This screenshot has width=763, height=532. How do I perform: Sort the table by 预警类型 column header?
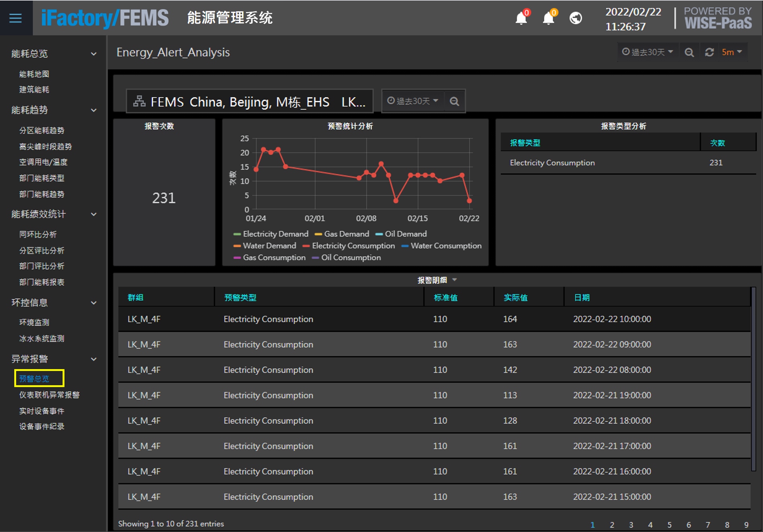tap(240, 298)
